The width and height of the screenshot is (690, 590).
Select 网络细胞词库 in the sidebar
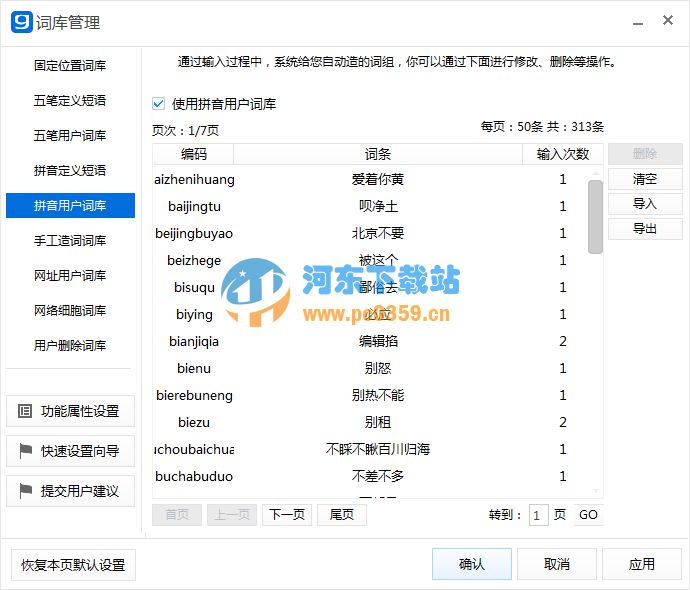(x=70, y=311)
